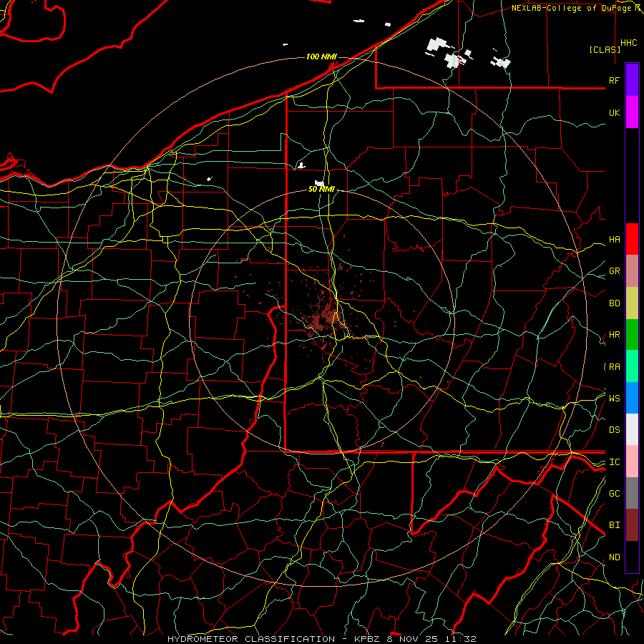Click the 8 NOV 25 date text
Image resolution: width=644 pixels, height=644 pixels.
(x=412, y=639)
